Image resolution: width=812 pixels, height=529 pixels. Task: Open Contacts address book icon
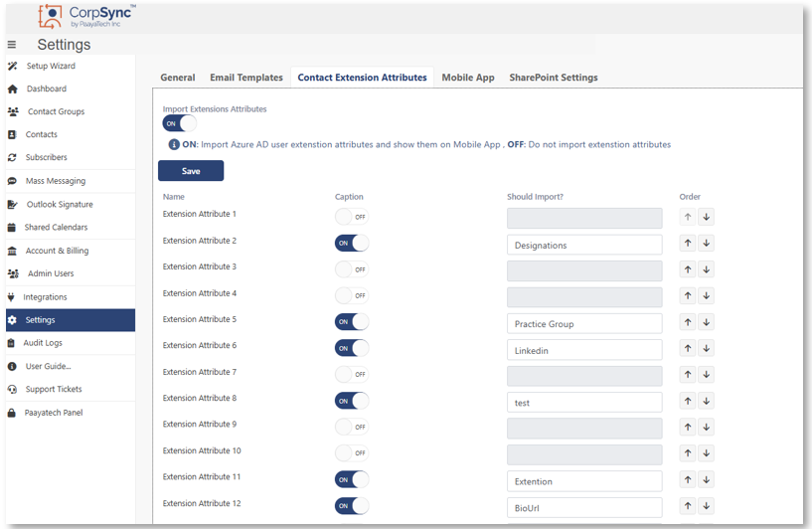[x=12, y=134]
